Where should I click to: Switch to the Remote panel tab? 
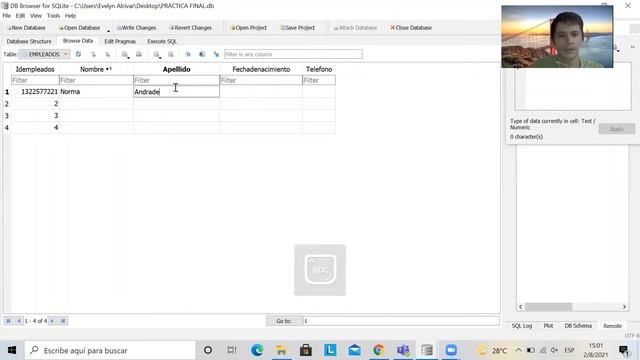[x=612, y=326]
